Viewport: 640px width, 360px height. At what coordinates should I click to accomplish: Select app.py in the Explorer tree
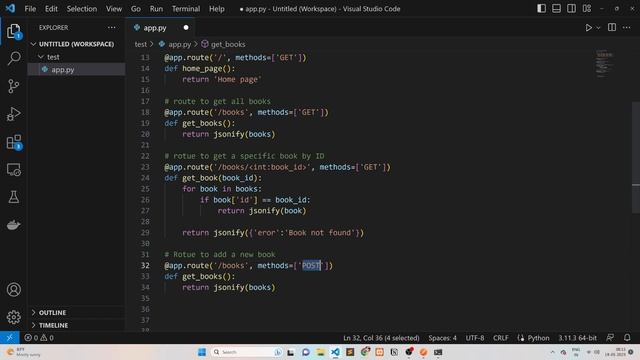click(x=76, y=69)
